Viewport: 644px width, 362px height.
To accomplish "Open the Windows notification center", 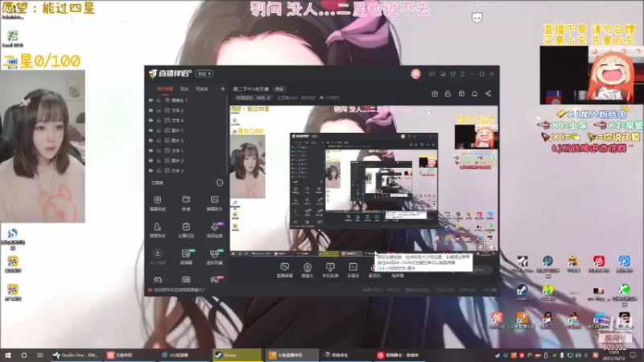I will tap(633, 355).
